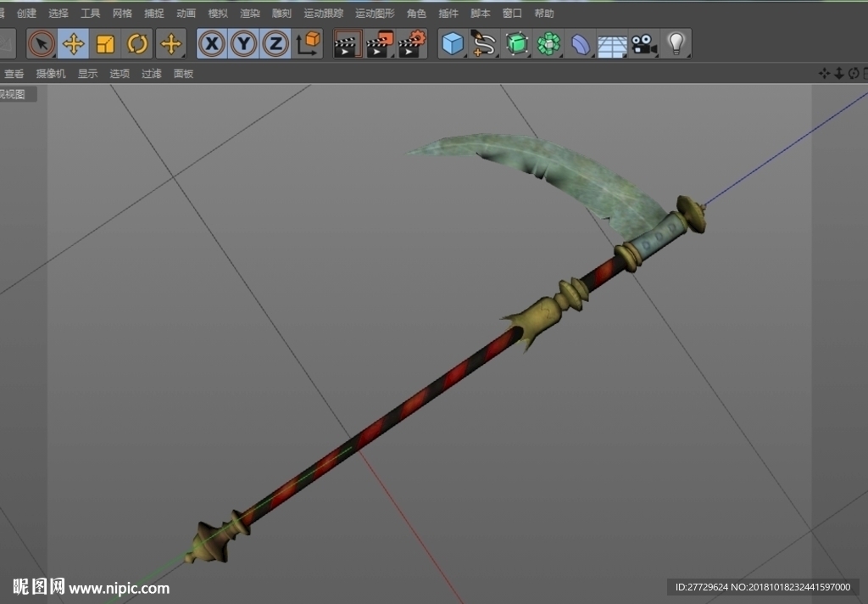This screenshot has height=604, width=868.
Task: Open the 动画 (Animate) menu
Action: pyautogui.click(x=186, y=14)
